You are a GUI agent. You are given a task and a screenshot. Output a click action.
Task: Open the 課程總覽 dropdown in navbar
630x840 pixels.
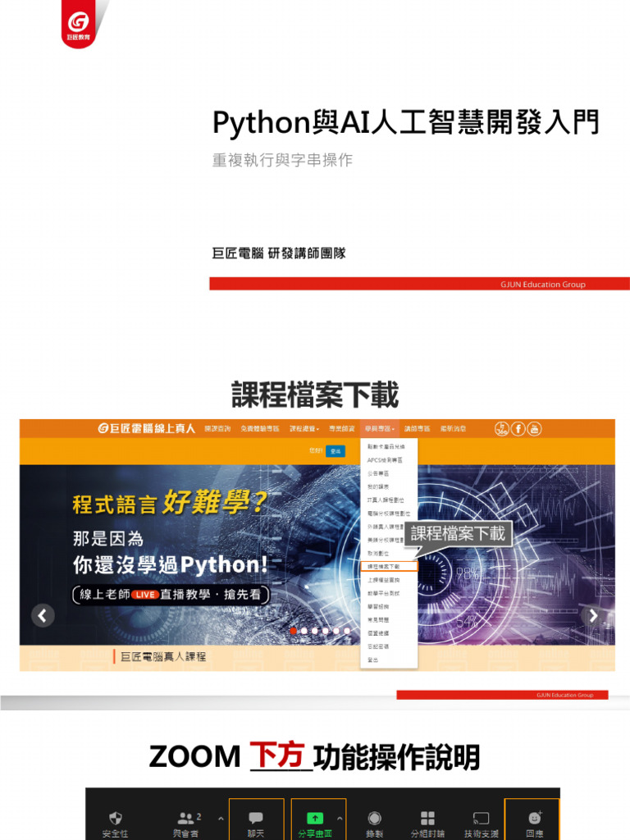tap(304, 428)
